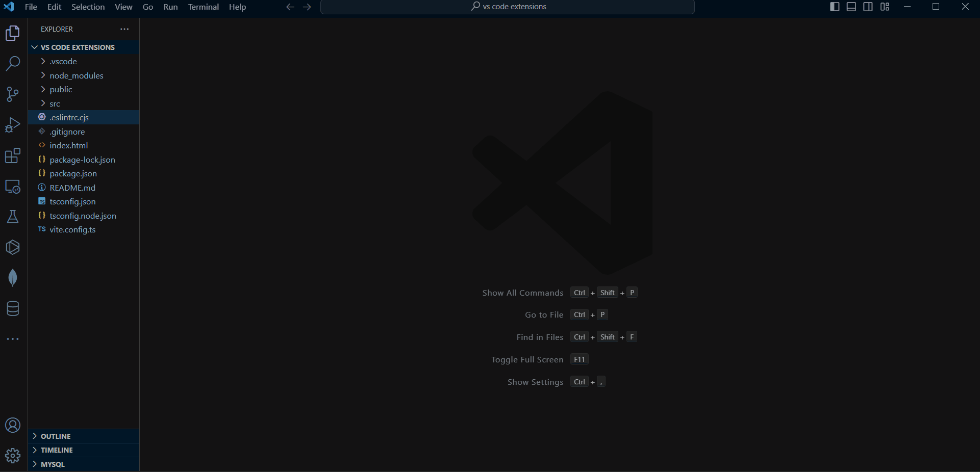Open the Edit menu
980x472 pixels.
coord(54,7)
